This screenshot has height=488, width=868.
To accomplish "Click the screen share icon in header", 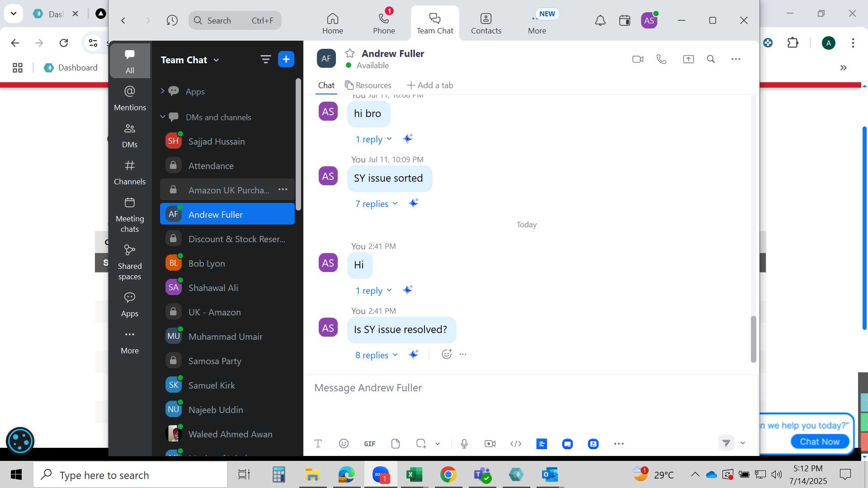I will tap(688, 59).
